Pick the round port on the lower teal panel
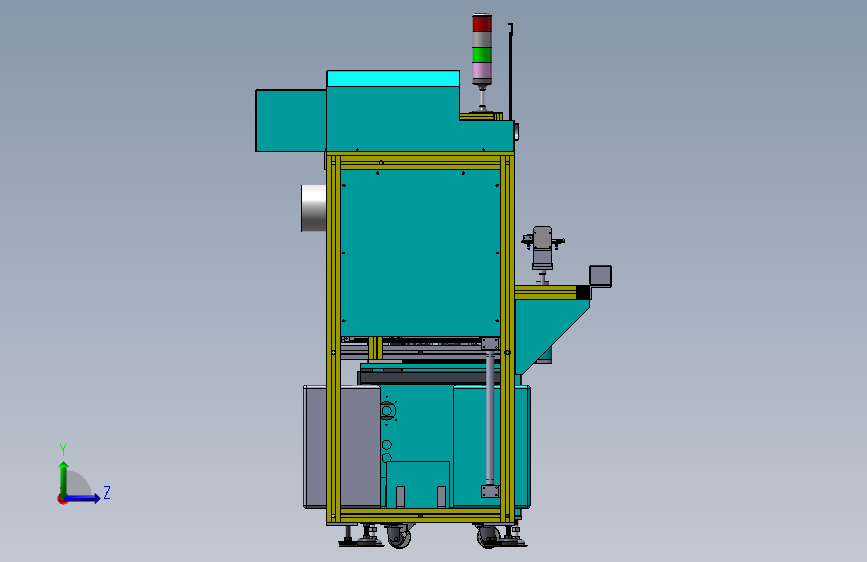Viewport: 867px width, 562px height. click(x=388, y=411)
